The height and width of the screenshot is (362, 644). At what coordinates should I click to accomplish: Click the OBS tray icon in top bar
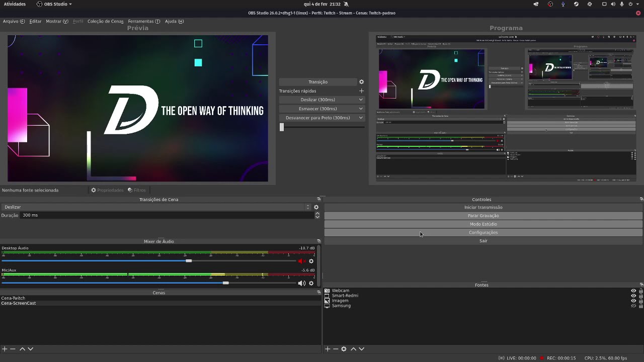[x=550, y=4]
